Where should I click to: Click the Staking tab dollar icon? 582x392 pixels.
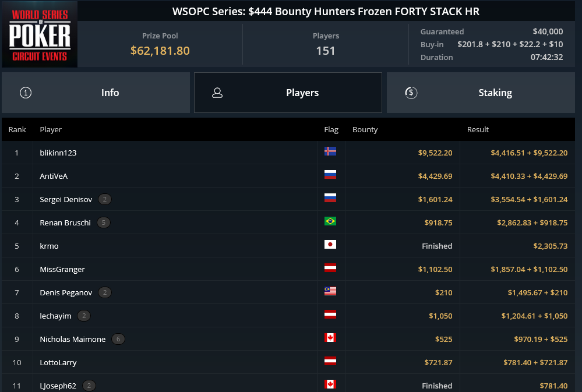(x=411, y=93)
